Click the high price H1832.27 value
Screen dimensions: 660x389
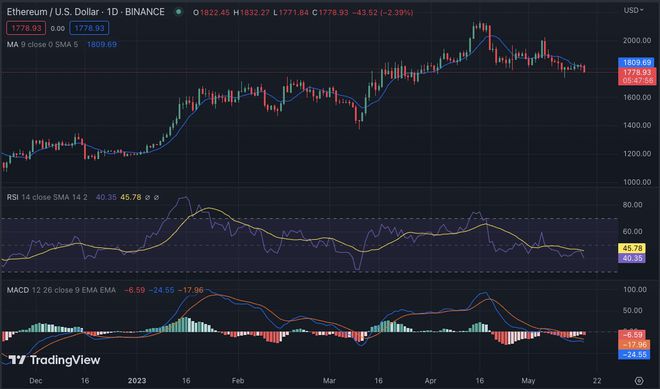click(252, 13)
